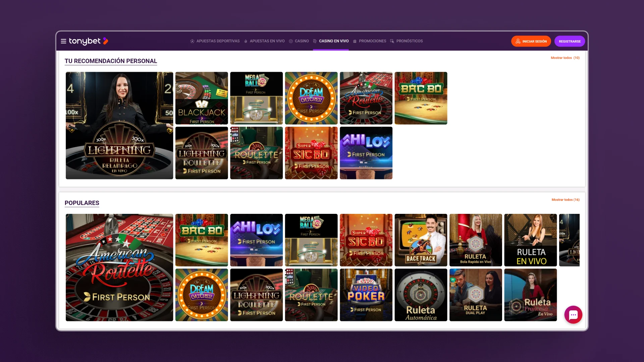Open Dream Catcher First Person in recommendations

tap(311, 98)
